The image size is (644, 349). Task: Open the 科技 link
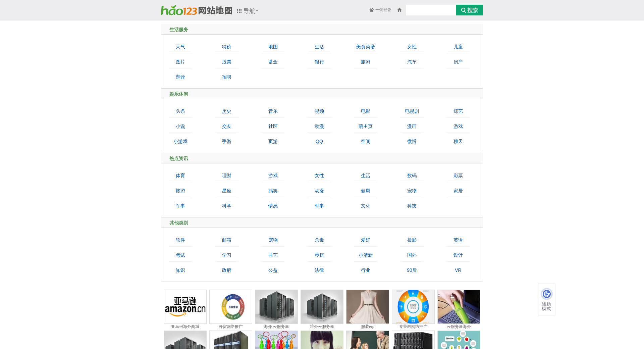point(412,206)
